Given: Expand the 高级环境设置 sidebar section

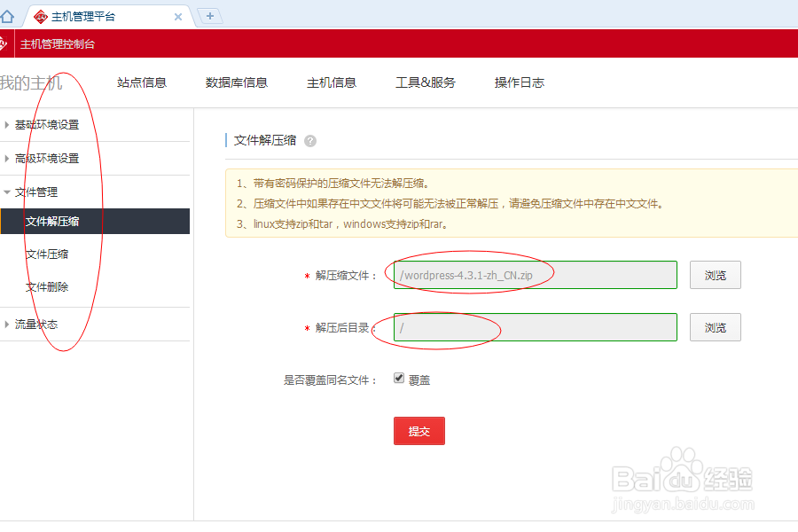Looking at the screenshot, I should coord(49,158).
